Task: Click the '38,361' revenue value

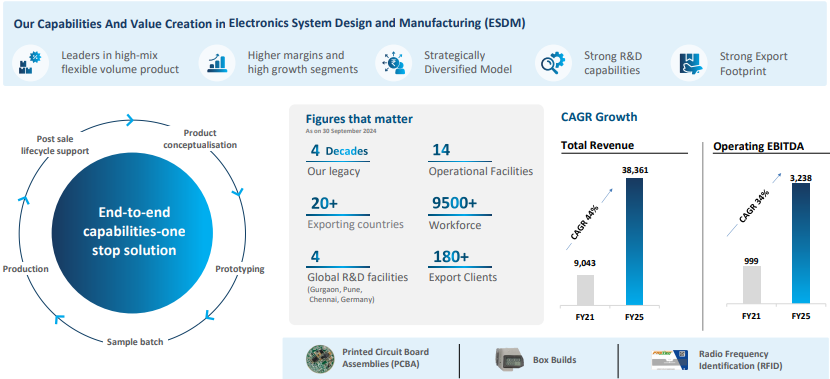Action: point(634,171)
